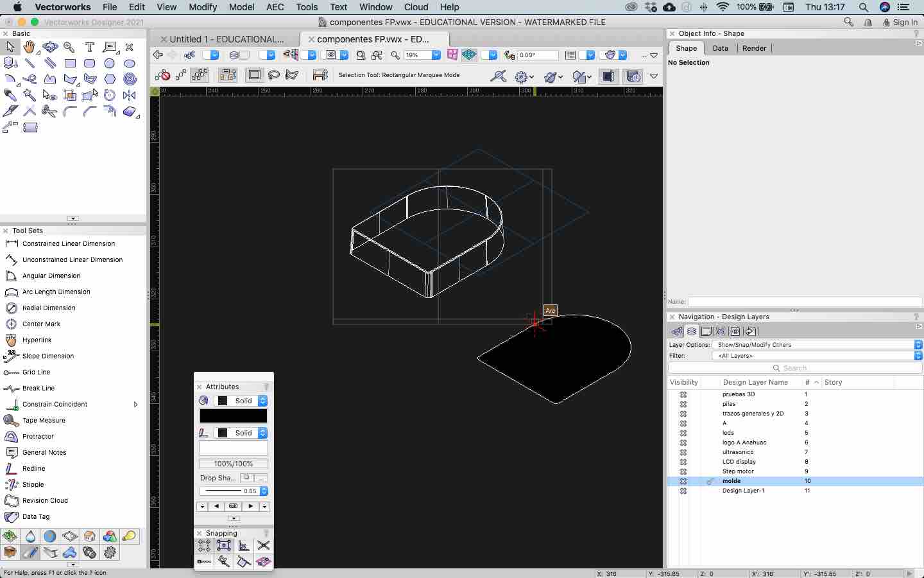The width and height of the screenshot is (924, 578).
Task: Open line thickness 0.05 dropdown
Action: coord(264,491)
